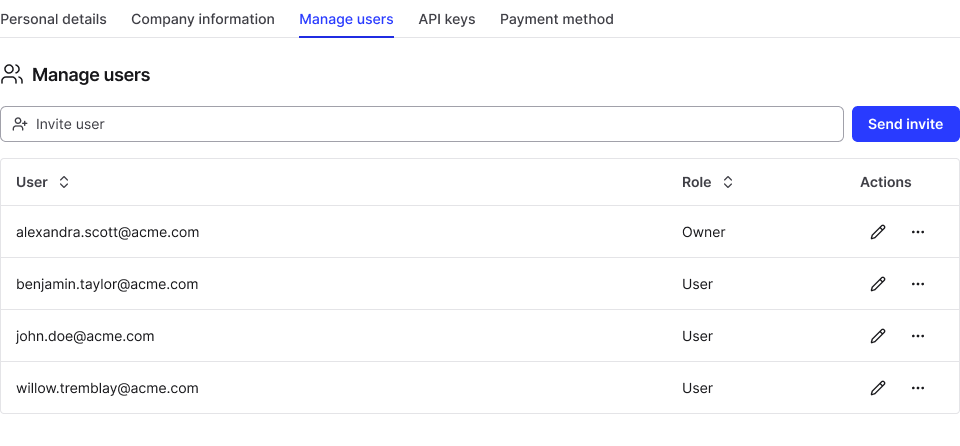
Task: Sort the table by User column
Action: pyautogui.click(x=64, y=182)
